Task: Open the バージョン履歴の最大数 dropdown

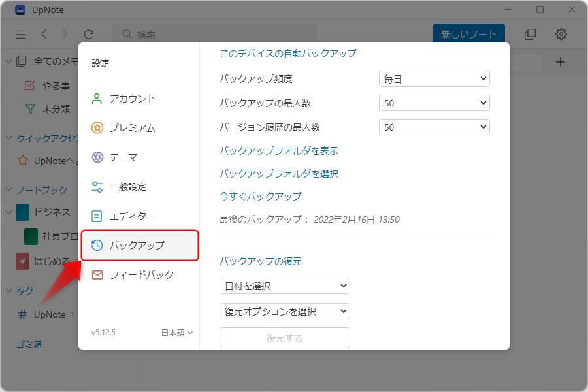Action: [x=434, y=127]
